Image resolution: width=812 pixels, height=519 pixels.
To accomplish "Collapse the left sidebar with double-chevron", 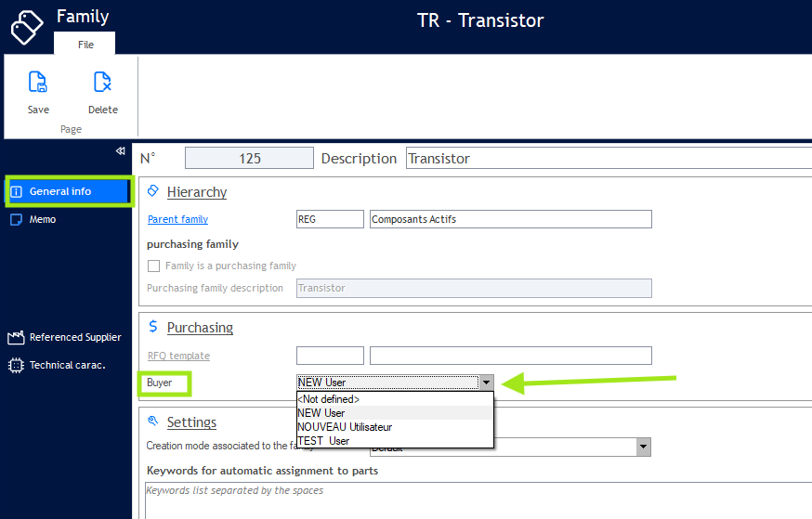I will 120,150.
